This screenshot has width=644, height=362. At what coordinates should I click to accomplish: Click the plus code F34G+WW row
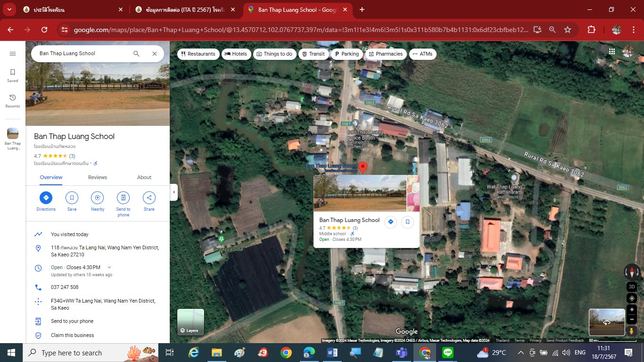[x=98, y=304]
